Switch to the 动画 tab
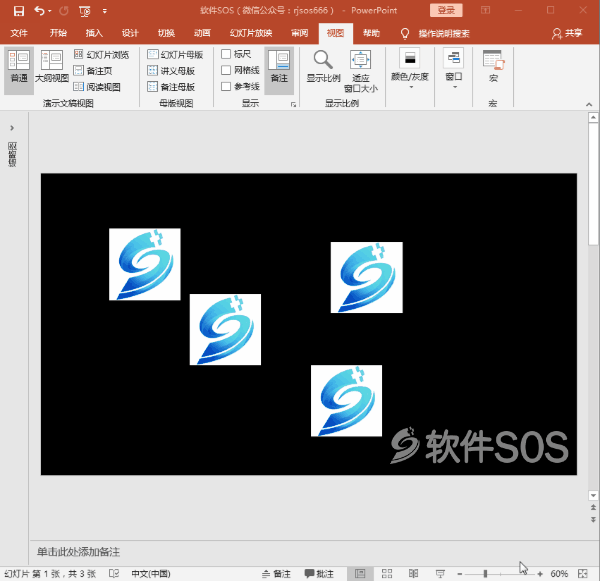Screen dimensions: 600x581 coord(202,33)
